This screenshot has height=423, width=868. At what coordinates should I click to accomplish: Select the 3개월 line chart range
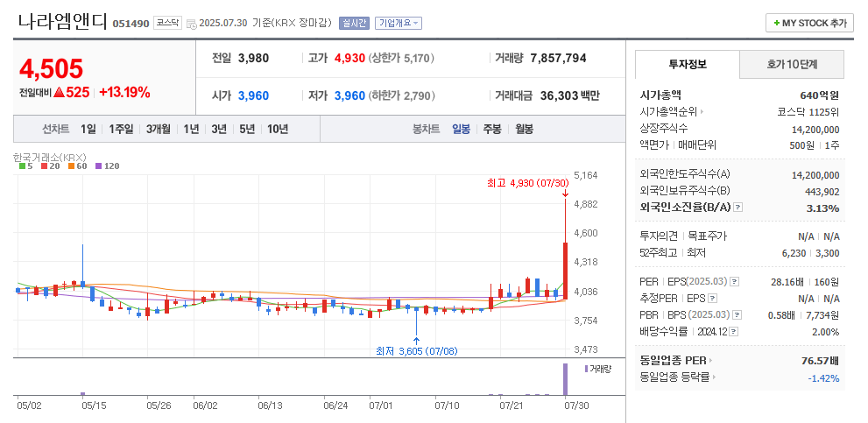coord(159,130)
